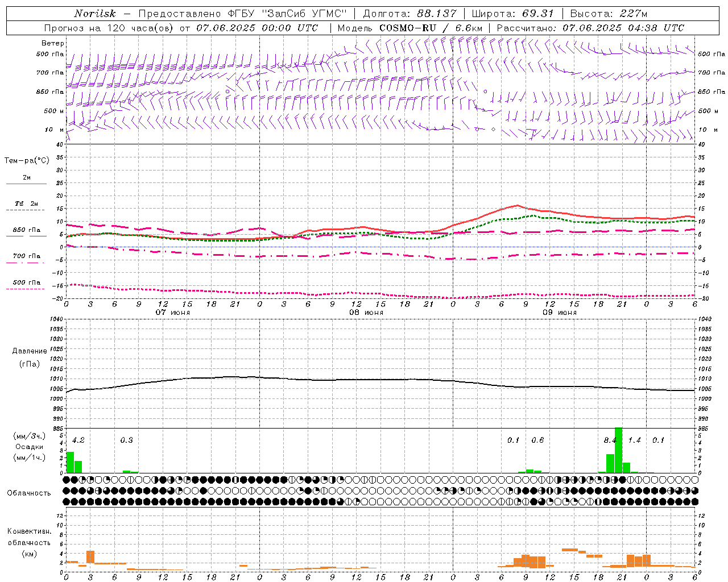
Task: Click the "8.4" precipitation value
Action: [610, 440]
